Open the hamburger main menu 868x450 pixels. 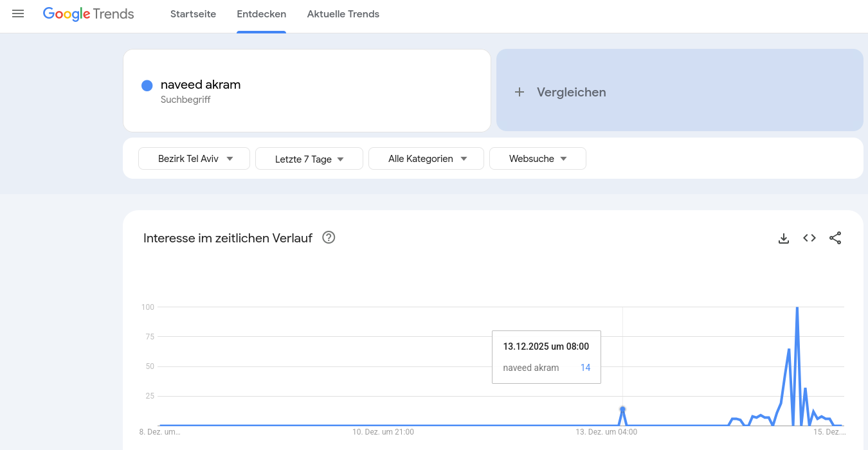pos(18,14)
